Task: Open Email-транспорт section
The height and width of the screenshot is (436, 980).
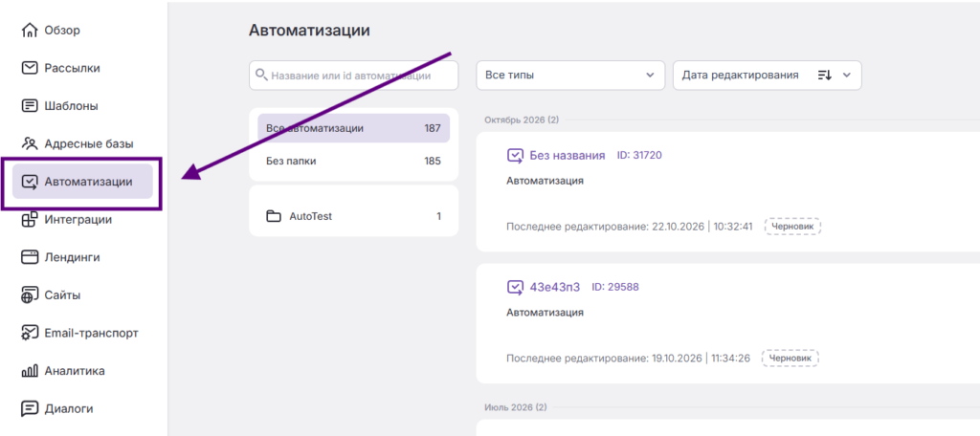Action: 91,334
